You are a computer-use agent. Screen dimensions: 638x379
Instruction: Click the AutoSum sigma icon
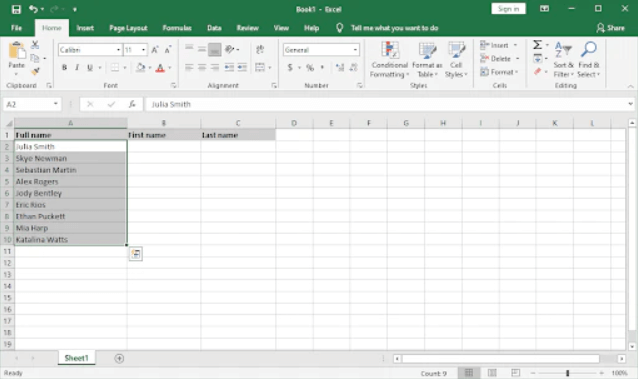coord(537,44)
